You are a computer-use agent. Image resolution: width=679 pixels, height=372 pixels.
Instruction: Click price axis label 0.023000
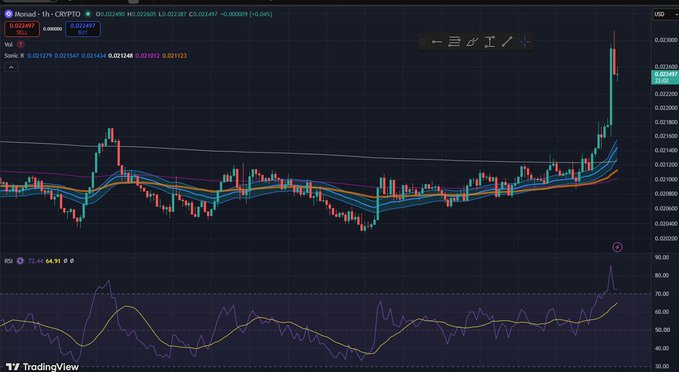click(x=666, y=40)
